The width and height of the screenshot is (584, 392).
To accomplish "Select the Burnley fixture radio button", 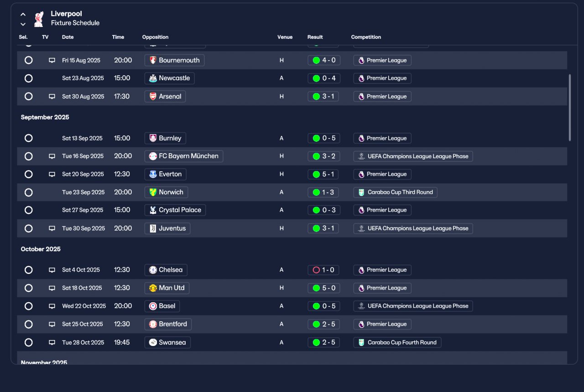I will [x=29, y=138].
